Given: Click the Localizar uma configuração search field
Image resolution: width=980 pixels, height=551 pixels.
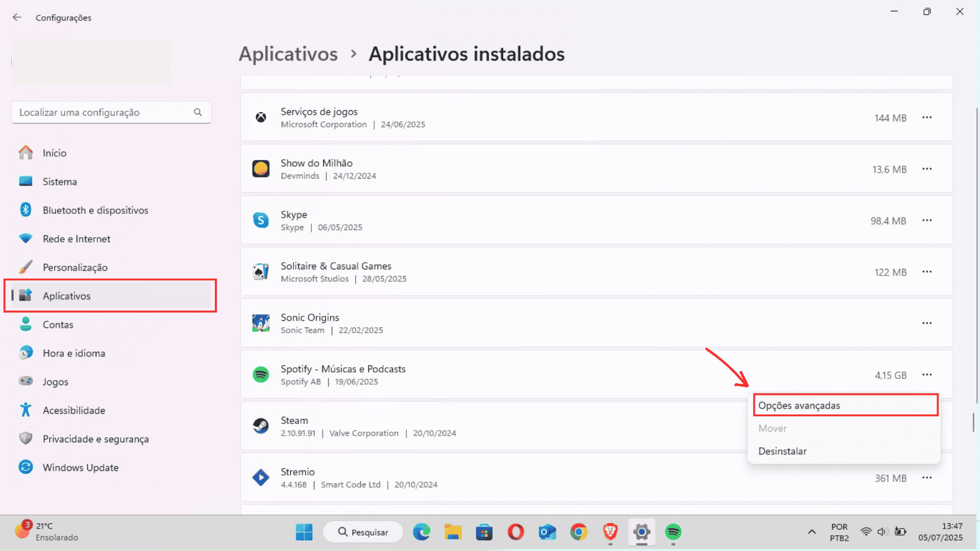Looking at the screenshot, I should point(111,112).
